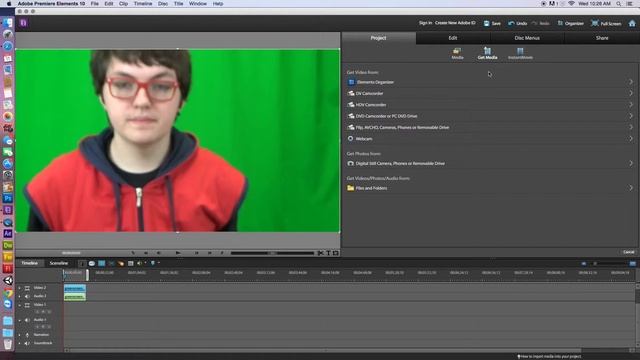Click the fast forward playback control
This screenshot has height=360, width=640.
tap(209, 253)
